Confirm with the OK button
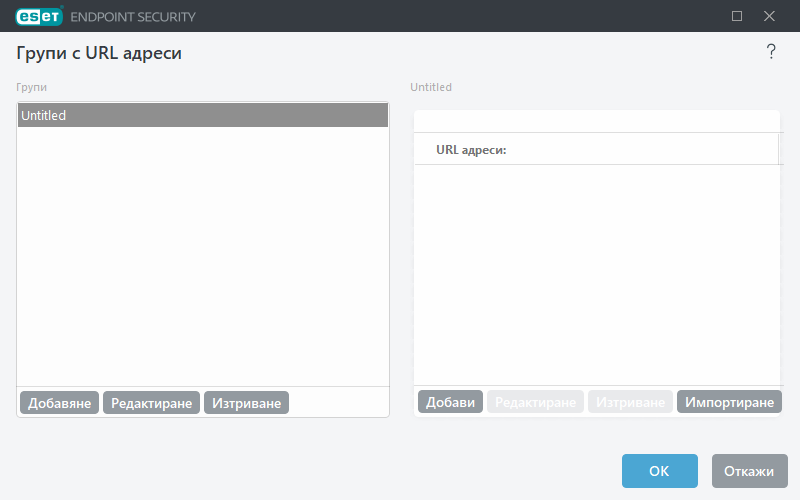Viewport: 800px width, 500px height. coord(659,471)
